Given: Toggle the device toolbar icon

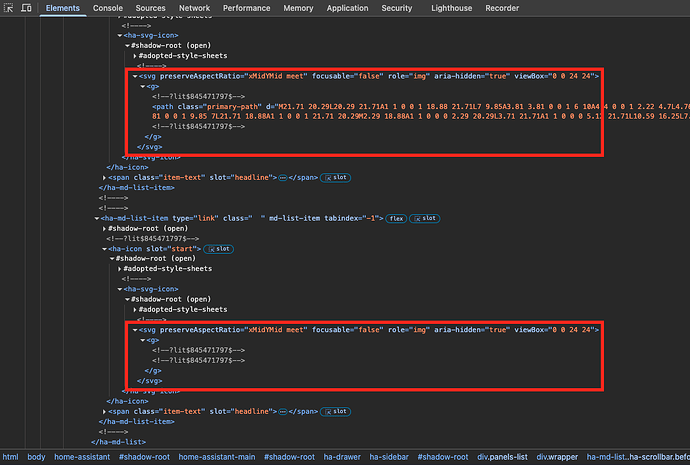Looking at the screenshot, I should [x=26, y=8].
